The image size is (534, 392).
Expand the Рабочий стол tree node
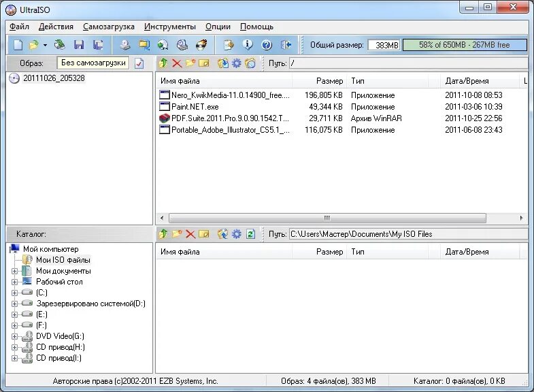(14, 282)
